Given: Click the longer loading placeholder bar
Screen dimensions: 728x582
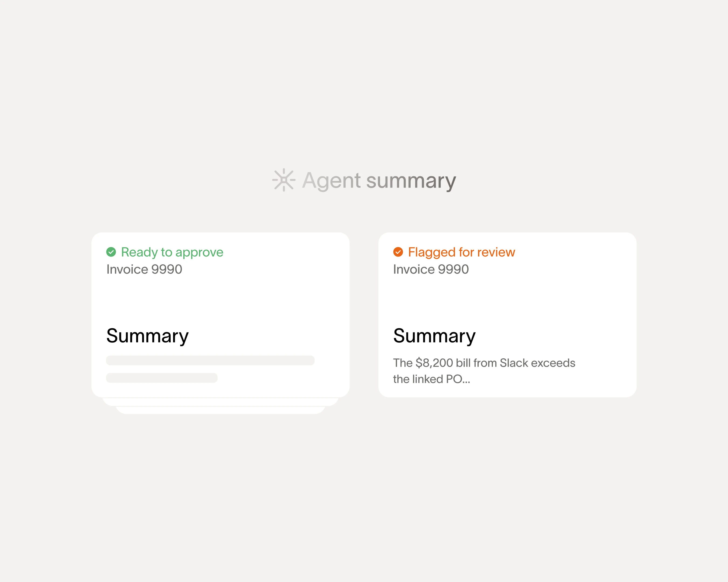Looking at the screenshot, I should coord(210,360).
